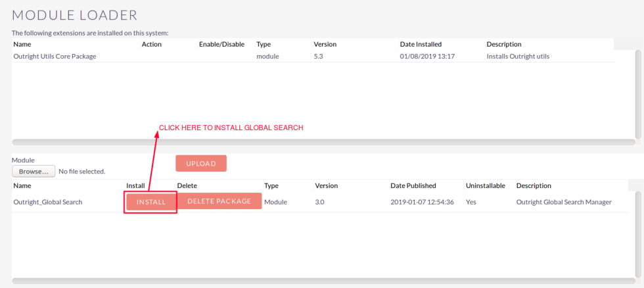Click the Date Installed column header
644x288 pixels.
[x=421, y=44]
